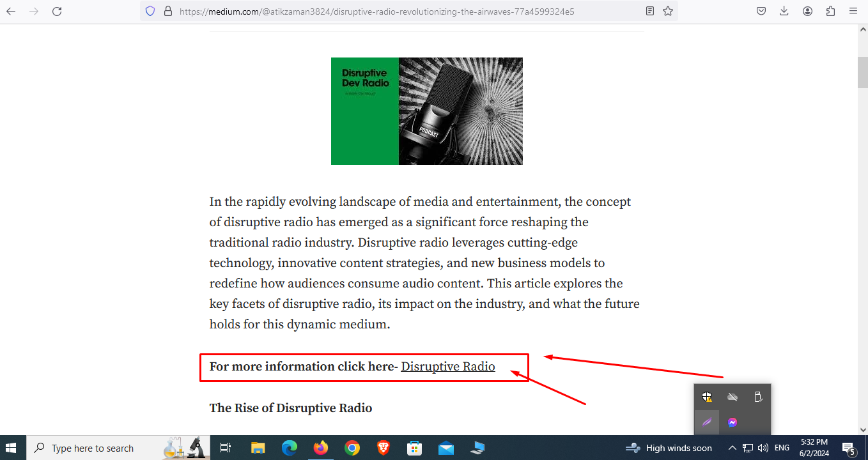
Task: Go back to the previous page
Action: pos(11,11)
